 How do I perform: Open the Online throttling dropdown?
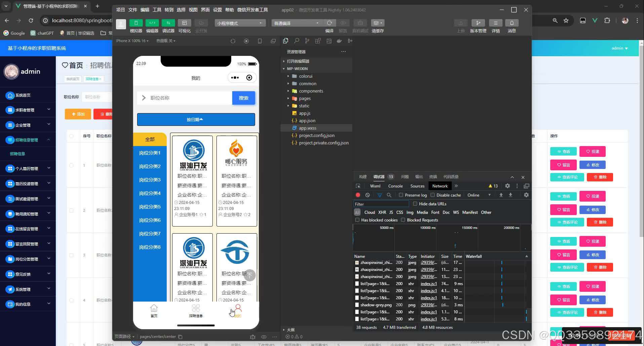(x=479, y=195)
